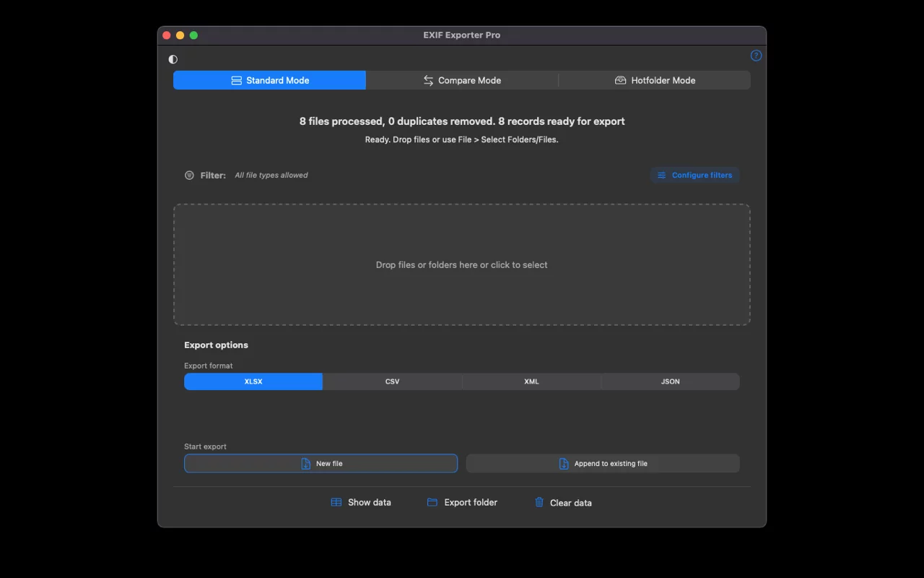924x578 pixels.
Task: Click the green zoom window button
Action: point(193,35)
